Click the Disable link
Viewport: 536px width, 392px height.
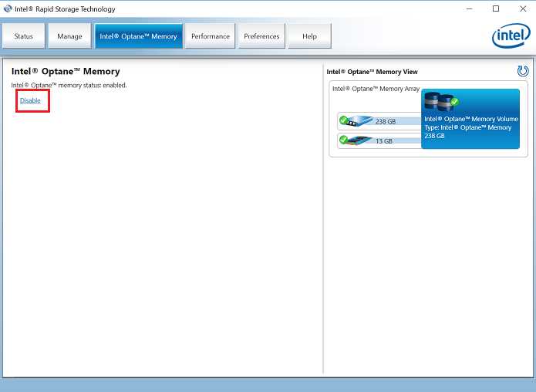[x=30, y=100]
